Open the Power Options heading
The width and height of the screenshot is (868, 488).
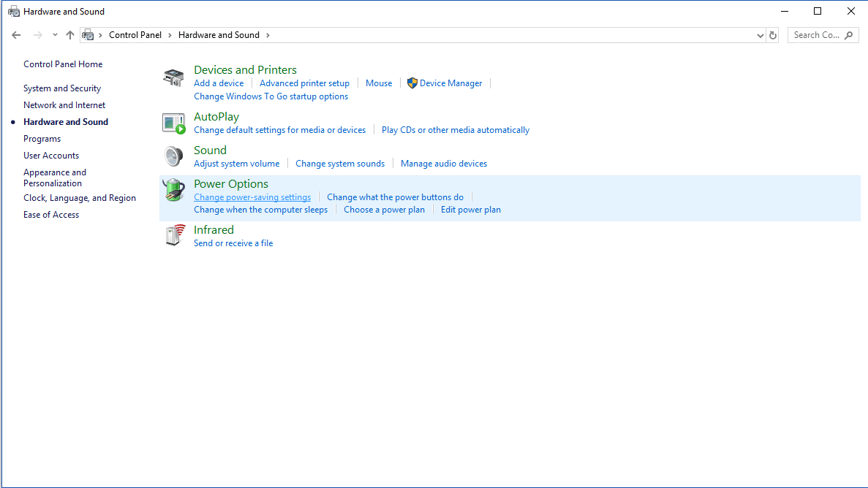pyautogui.click(x=231, y=183)
